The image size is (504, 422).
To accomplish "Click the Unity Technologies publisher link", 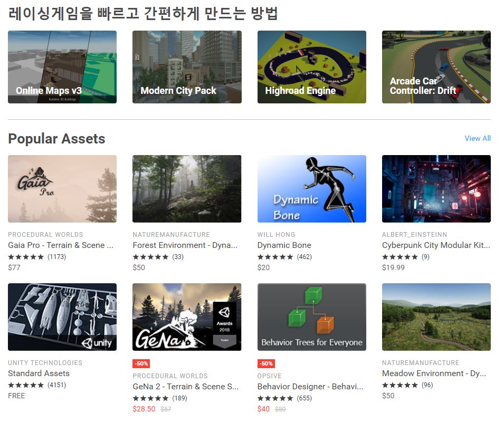I will pos(45,363).
